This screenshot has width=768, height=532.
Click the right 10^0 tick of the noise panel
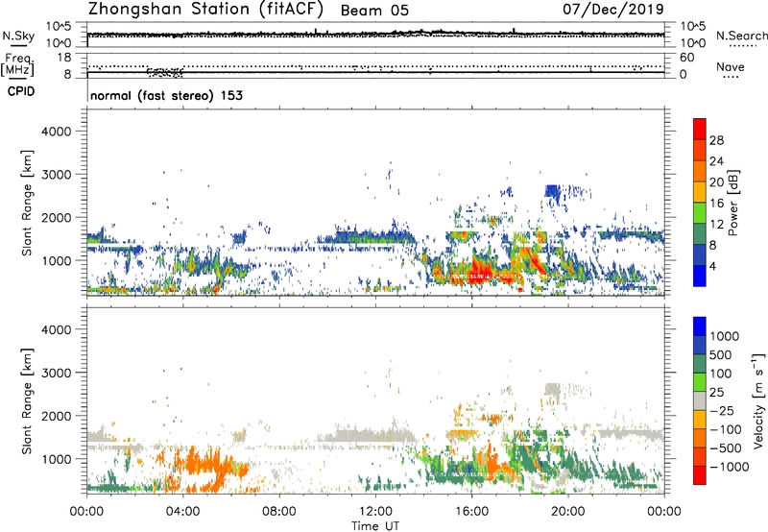click(x=693, y=43)
